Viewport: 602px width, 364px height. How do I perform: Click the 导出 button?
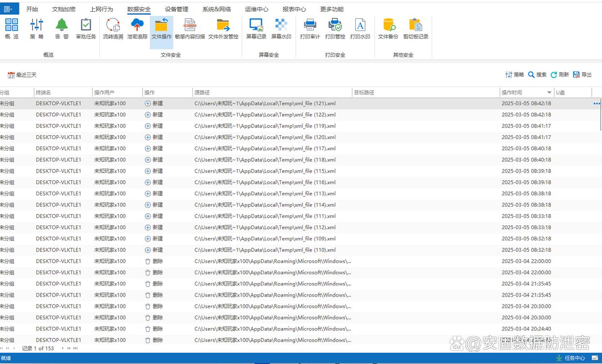(x=583, y=75)
